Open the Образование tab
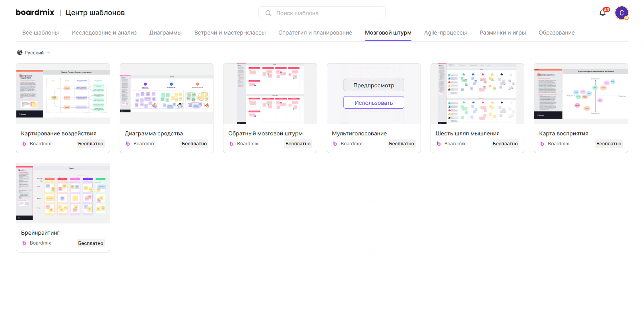This screenshot has width=644, height=318. [x=557, y=33]
